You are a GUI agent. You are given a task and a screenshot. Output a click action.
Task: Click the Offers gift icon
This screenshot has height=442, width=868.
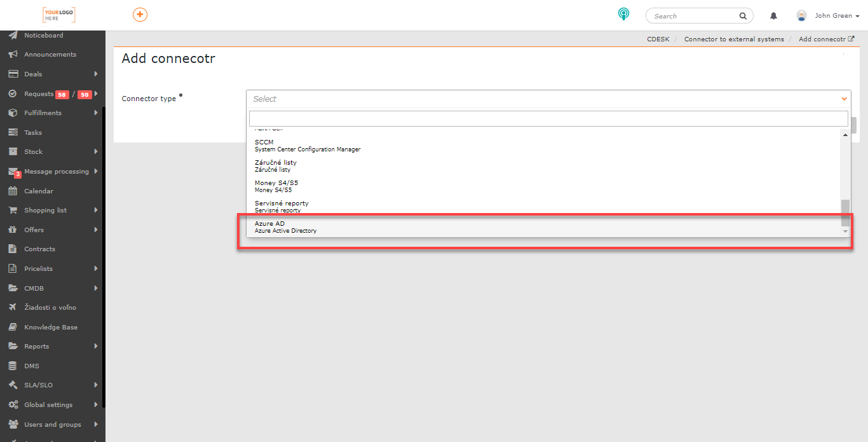(x=13, y=230)
